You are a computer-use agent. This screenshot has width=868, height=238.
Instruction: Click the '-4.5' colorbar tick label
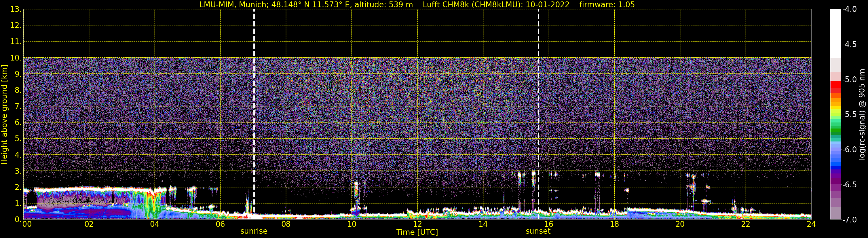point(850,44)
